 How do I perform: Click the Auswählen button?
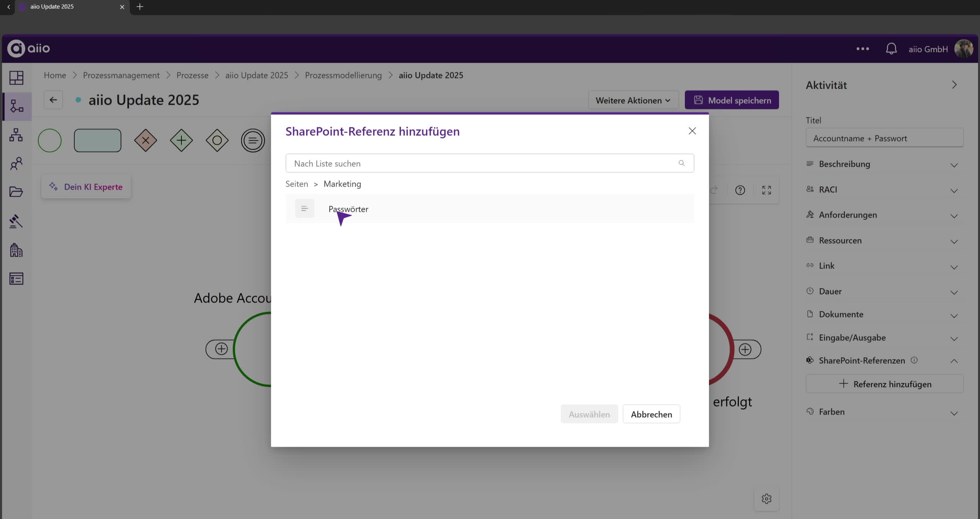click(x=589, y=414)
